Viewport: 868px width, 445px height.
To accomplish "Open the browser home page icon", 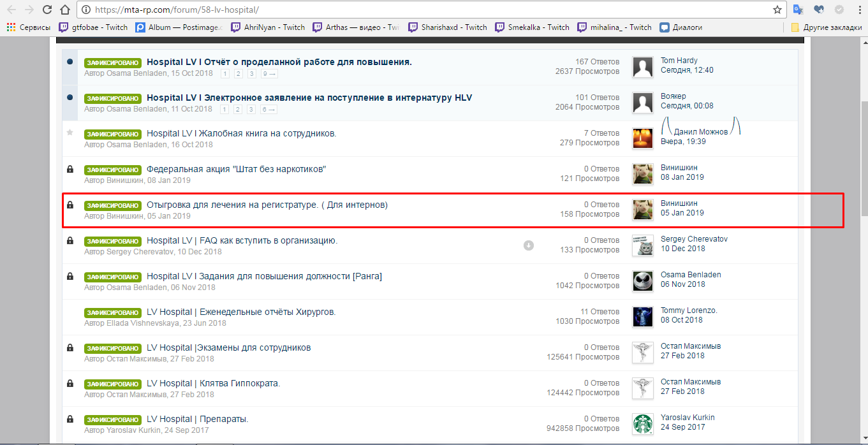I will click(65, 10).
